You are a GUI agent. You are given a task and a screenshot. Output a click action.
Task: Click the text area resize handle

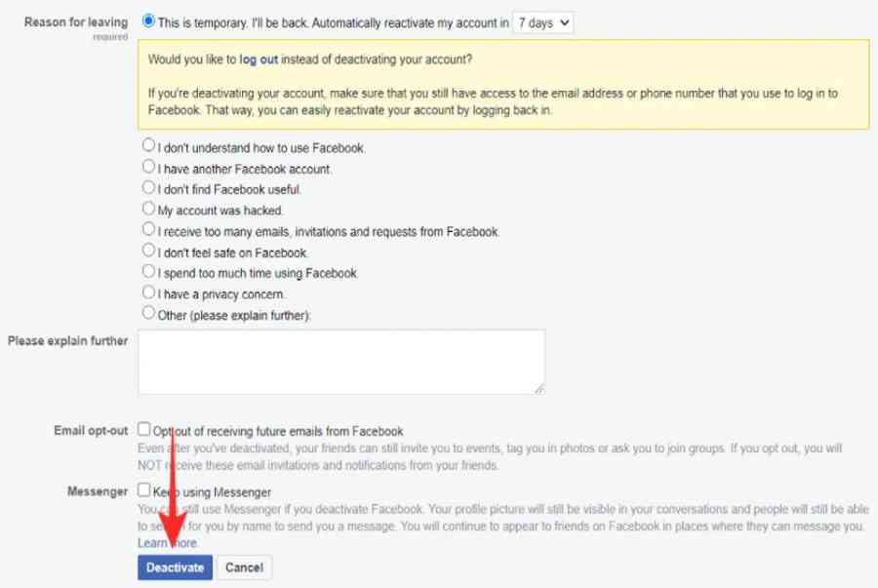point(539,389)
